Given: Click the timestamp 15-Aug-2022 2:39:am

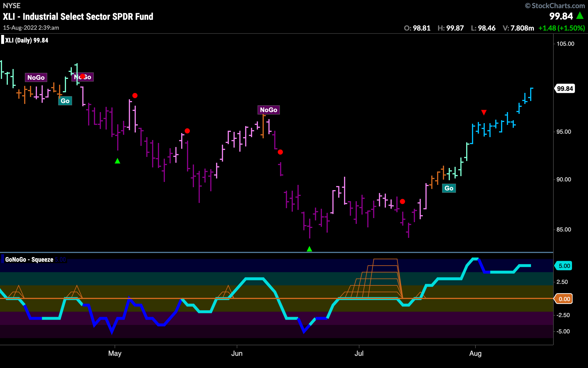Looking at the screenshot, I should pos(31,28).
